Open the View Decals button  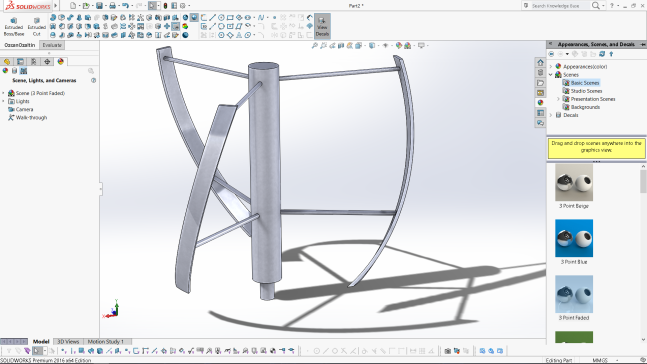(x=322, y=26)
